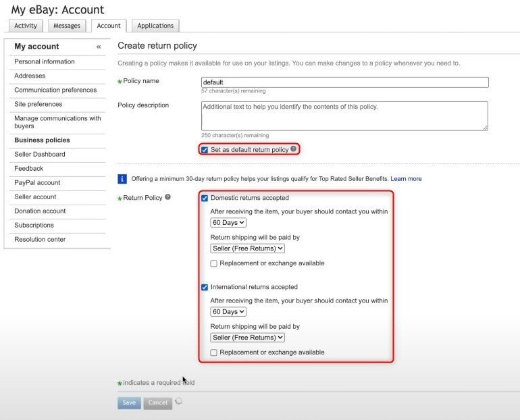Enable international Replacement or exchange available
This screenshot has height=420, width=520.
214,352
